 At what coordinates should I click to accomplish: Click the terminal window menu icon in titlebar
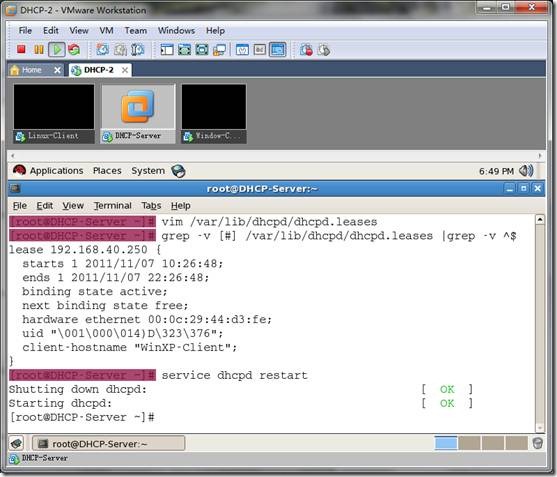15,188
